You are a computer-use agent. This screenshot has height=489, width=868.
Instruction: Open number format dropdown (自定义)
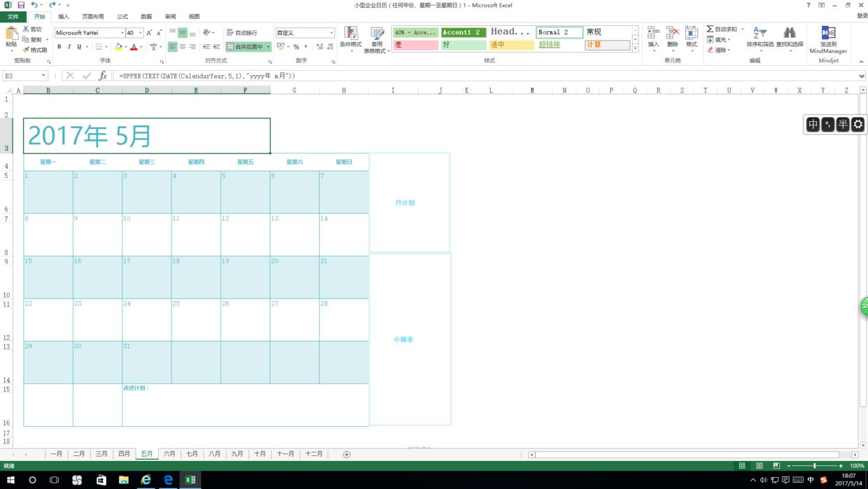(331, 33)
